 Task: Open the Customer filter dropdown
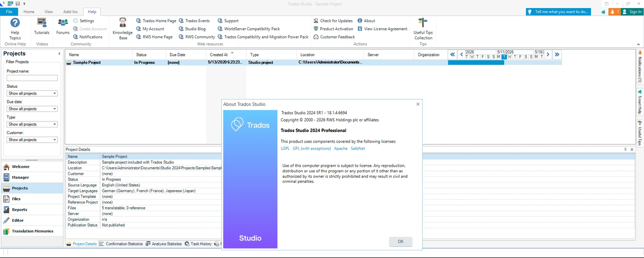click(32, 140)
